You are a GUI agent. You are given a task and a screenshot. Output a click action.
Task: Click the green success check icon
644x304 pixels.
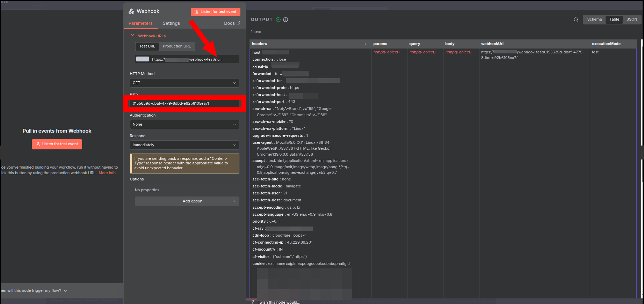tap(278, 20)
